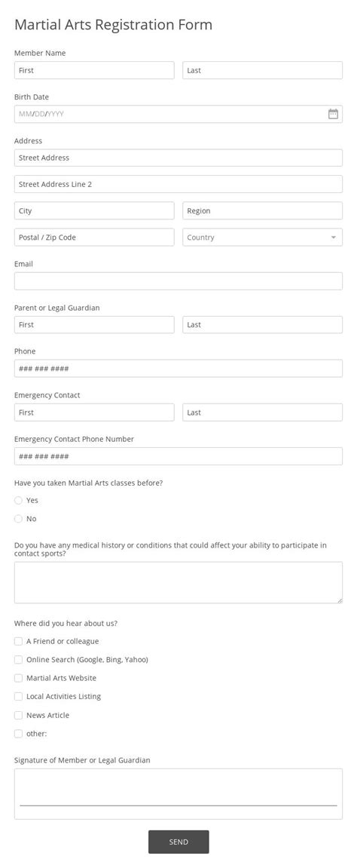Check the News Article option

click(18, 715)
